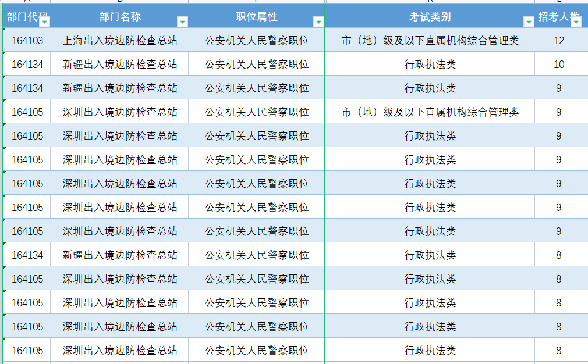Viewport: 588px width, 364px height.
Task: Open the 职位属性 column filter dropdown
Action: [x=318, y=22]
